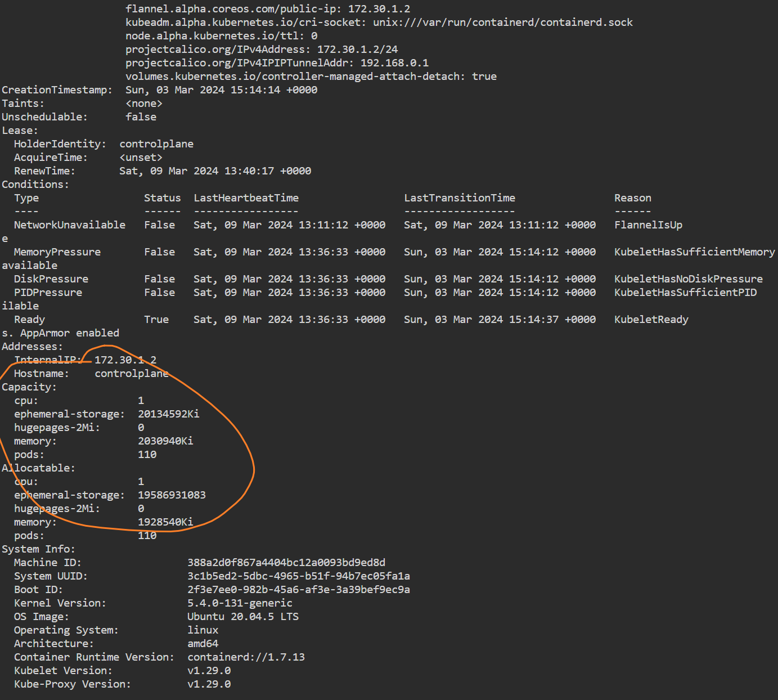Click the CreationTimestamp date value
The width and height of the screenshot is (778, 700).
point(221,90)
